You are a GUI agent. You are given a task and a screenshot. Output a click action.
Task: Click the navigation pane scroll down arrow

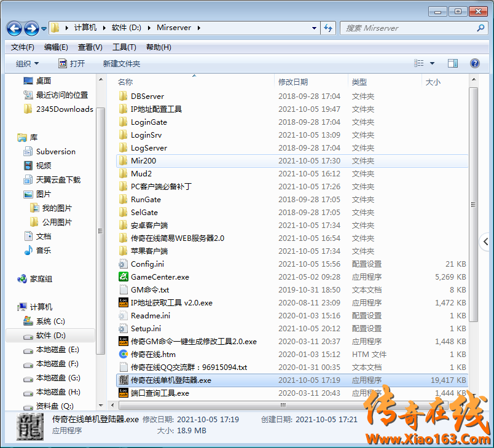coord(101,406)
